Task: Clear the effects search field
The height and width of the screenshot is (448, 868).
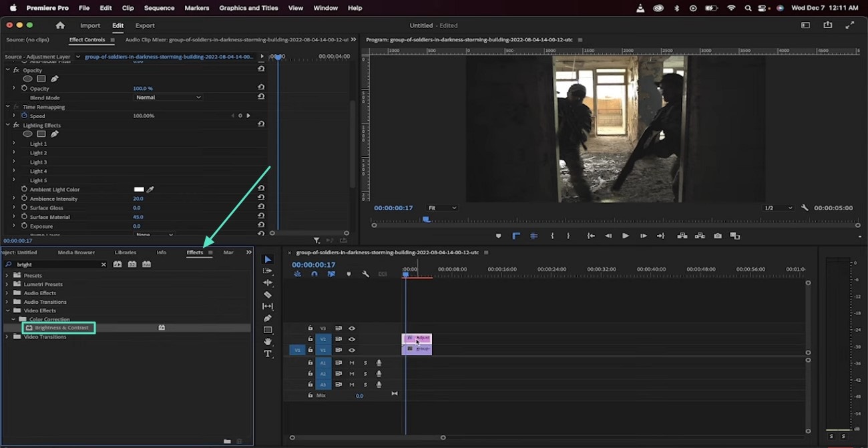Action: point(103,264)
